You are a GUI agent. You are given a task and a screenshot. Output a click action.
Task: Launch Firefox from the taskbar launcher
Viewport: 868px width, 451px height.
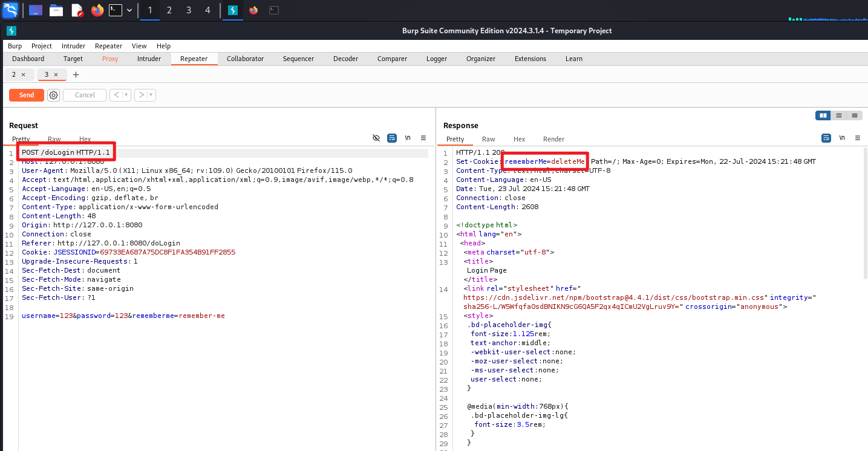coord(97,10)
